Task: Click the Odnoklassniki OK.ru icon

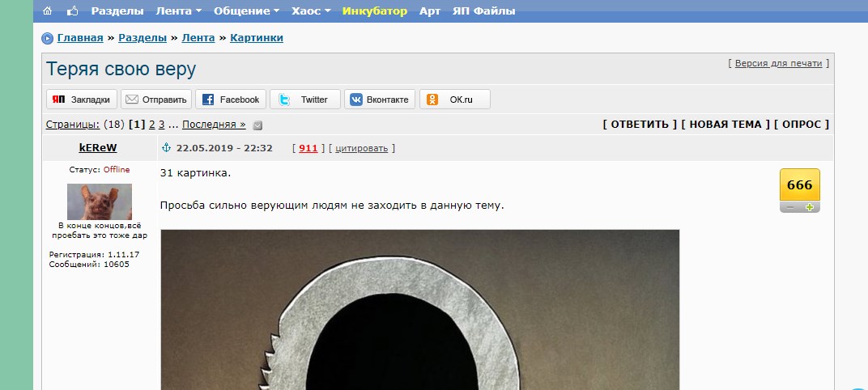Action: click(x=432, y=100)
